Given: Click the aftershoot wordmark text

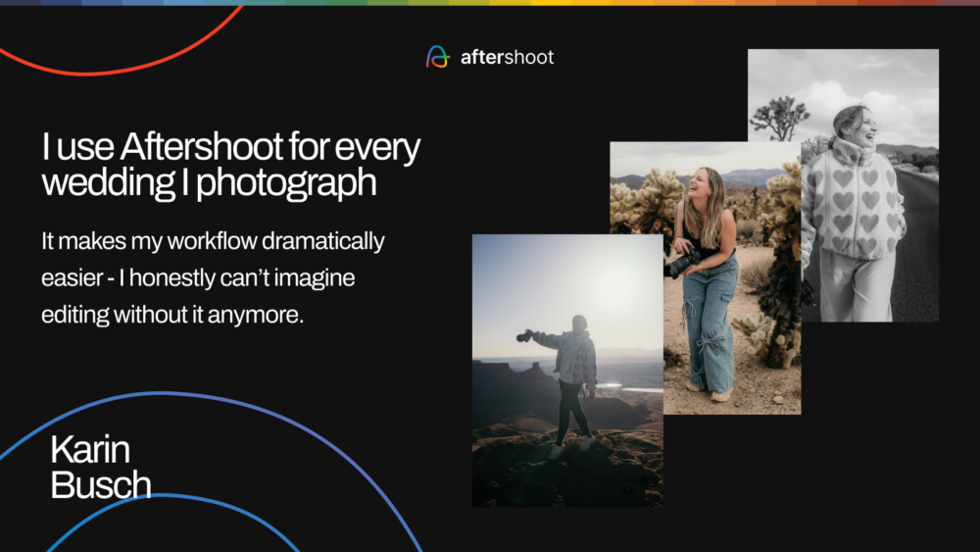Looking at the screenshot, I should pos(507,58).
